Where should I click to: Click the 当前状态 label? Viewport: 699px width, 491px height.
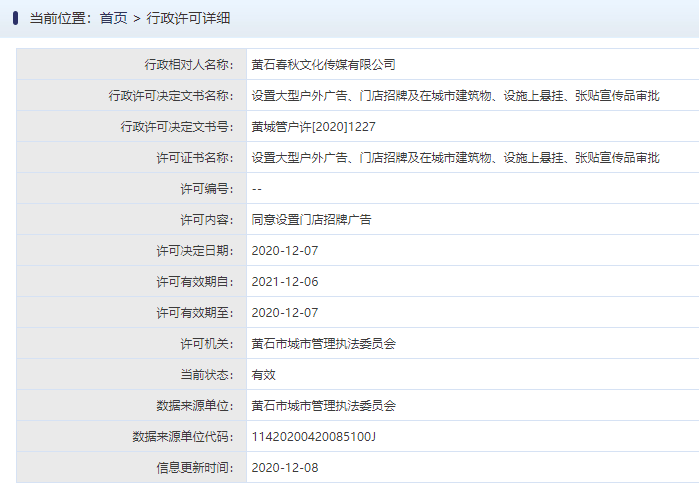(207, 375)
